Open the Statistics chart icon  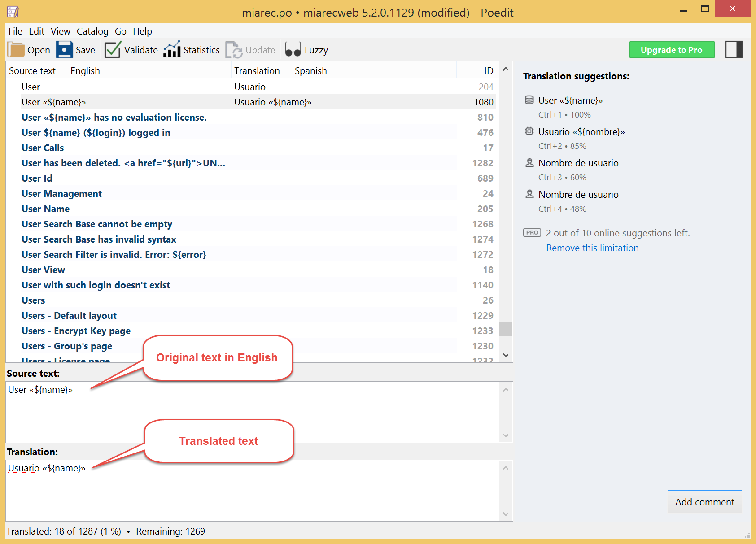coord(172,50)
